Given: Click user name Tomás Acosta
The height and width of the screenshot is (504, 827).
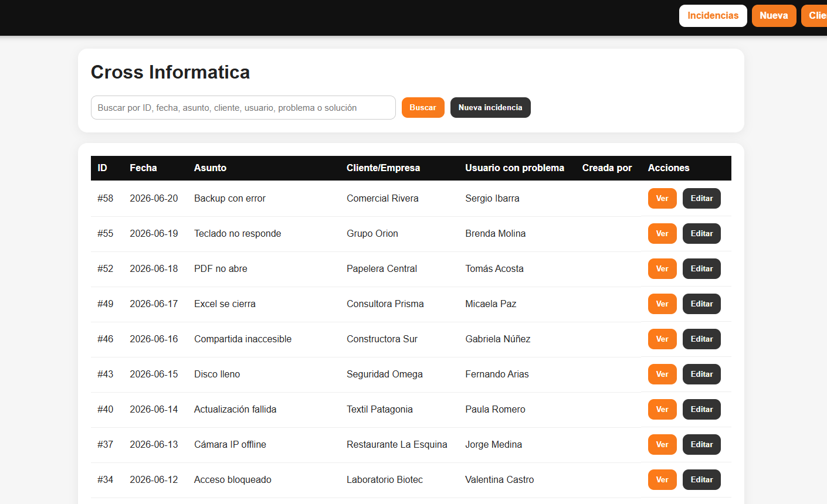Looking at the screenshot, I should 494,269.
